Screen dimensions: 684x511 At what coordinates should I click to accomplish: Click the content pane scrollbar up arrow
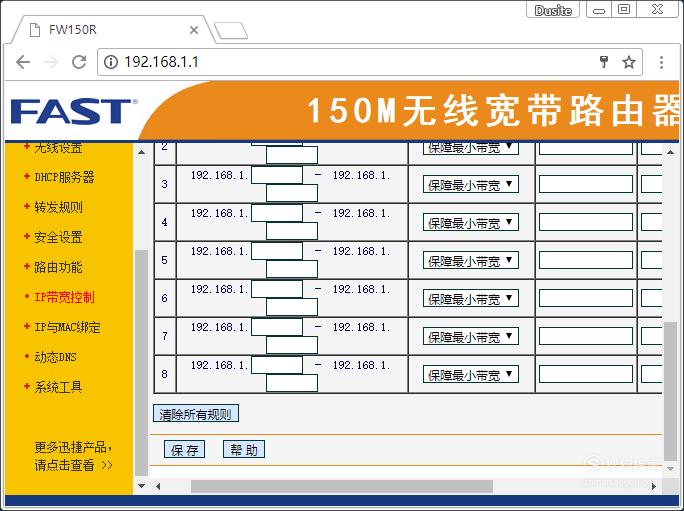coord(670,152)
